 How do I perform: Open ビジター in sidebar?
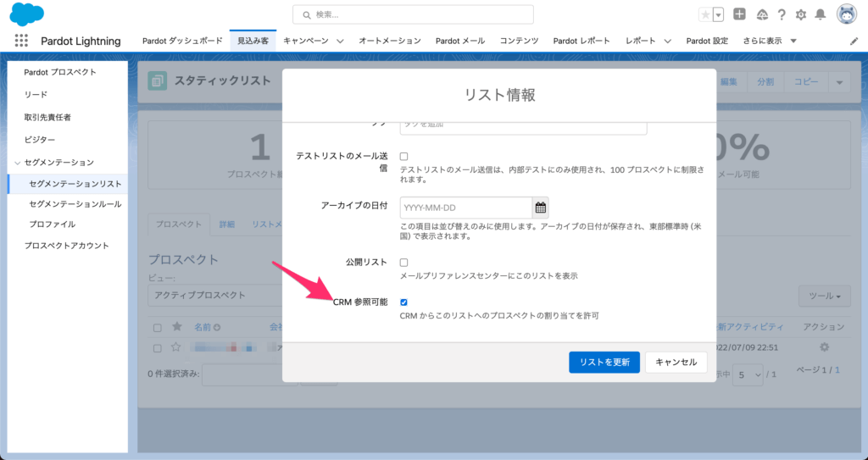click(x=39, y=140)
